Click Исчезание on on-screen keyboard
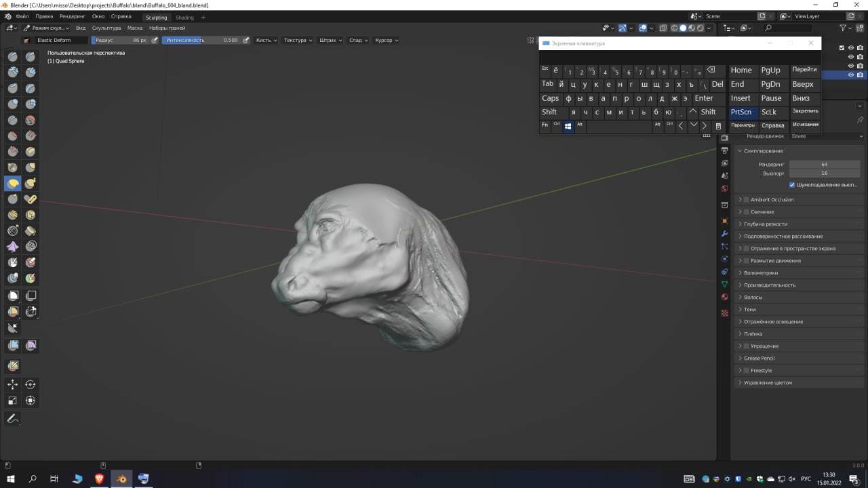 806,125
